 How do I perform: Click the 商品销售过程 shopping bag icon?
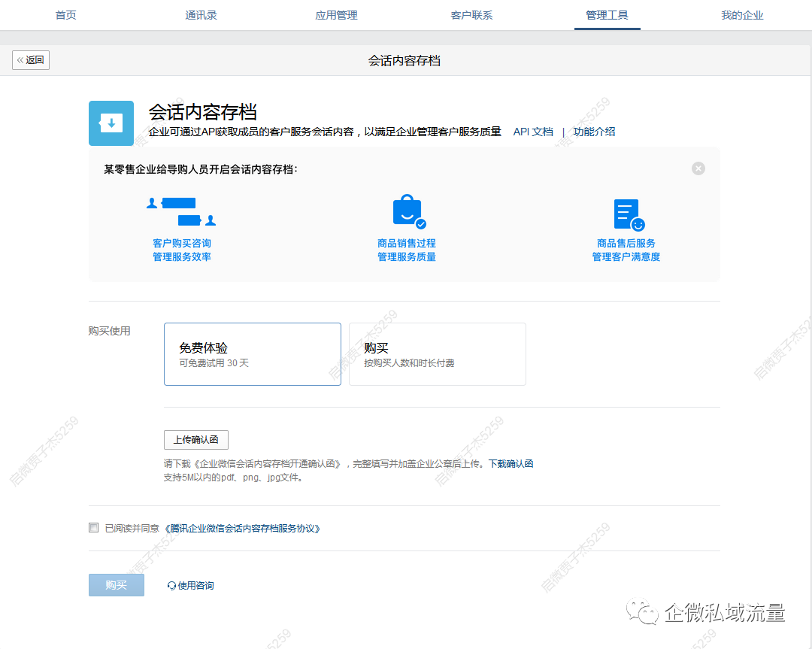(408, 211)
